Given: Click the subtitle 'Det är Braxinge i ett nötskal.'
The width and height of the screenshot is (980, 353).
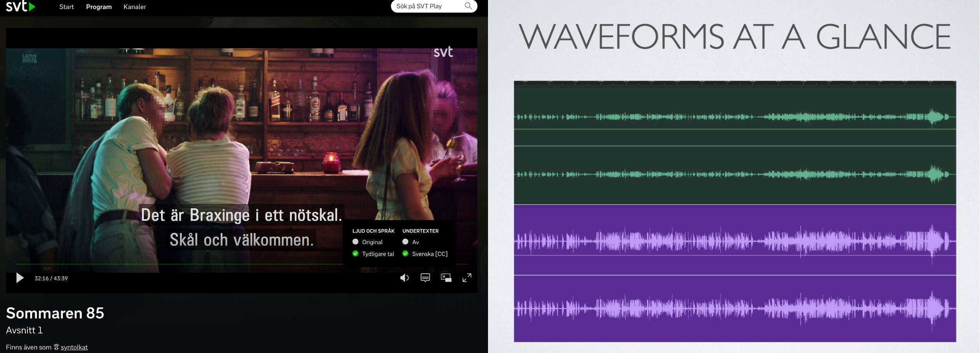Looking at the screenshot, I should 241,215.
